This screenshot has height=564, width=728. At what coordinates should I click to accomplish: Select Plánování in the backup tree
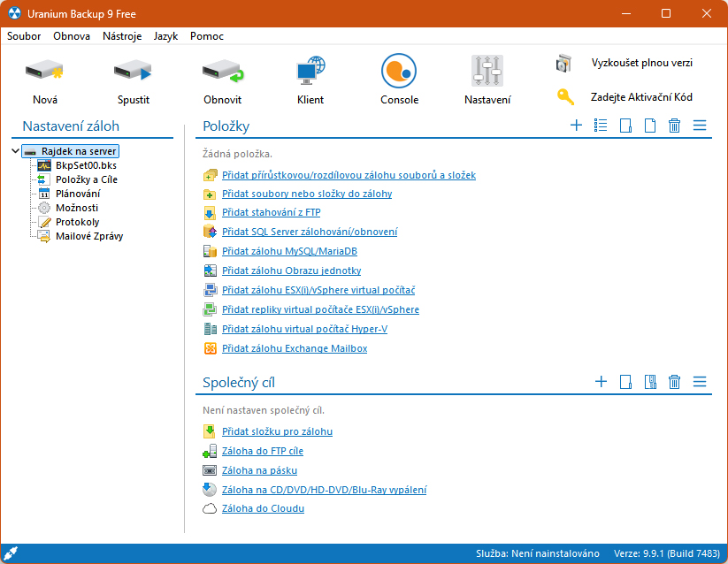[78, 194]
